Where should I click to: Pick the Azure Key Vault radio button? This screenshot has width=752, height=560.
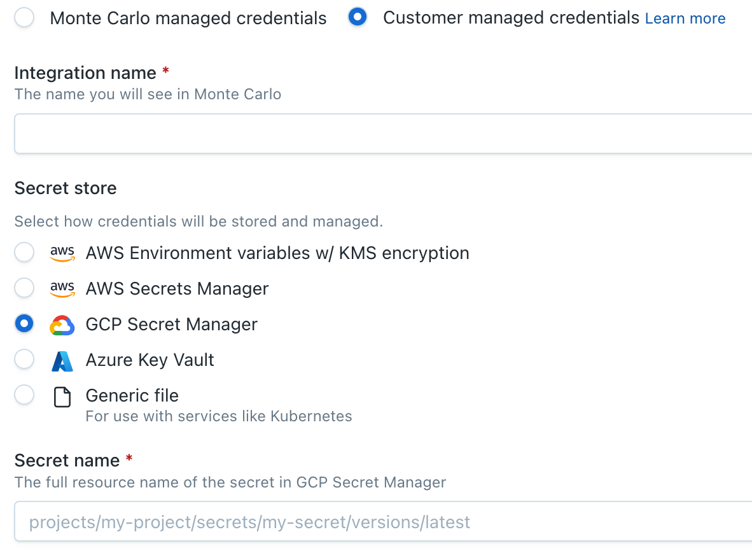pyautogui.click(x=24, y=358)
